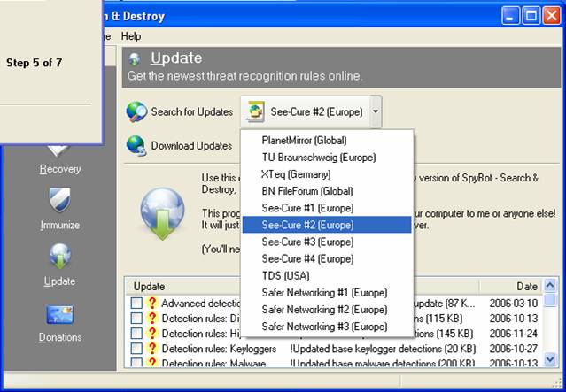Click the Recovery link in sidebar

(60, 169)
